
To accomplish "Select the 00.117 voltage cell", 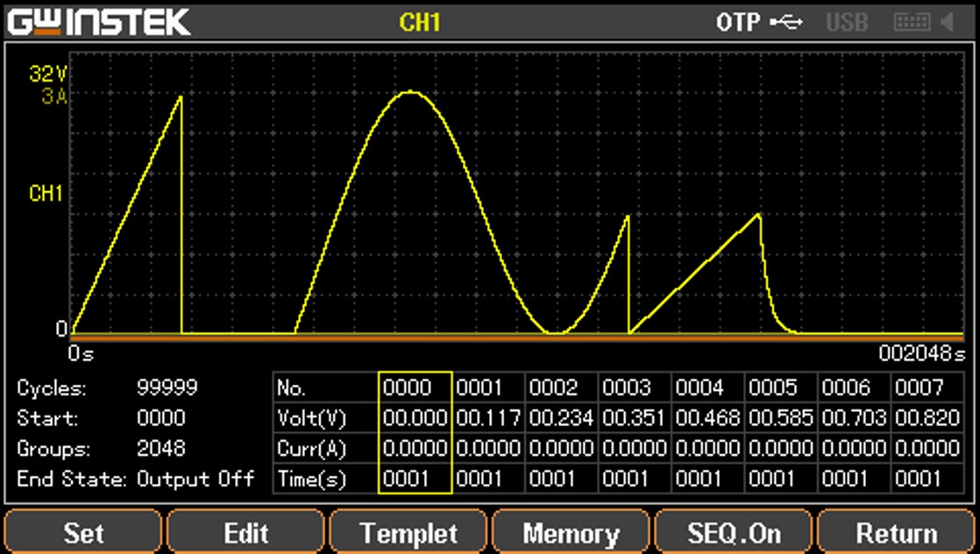I will coord(488,418).
